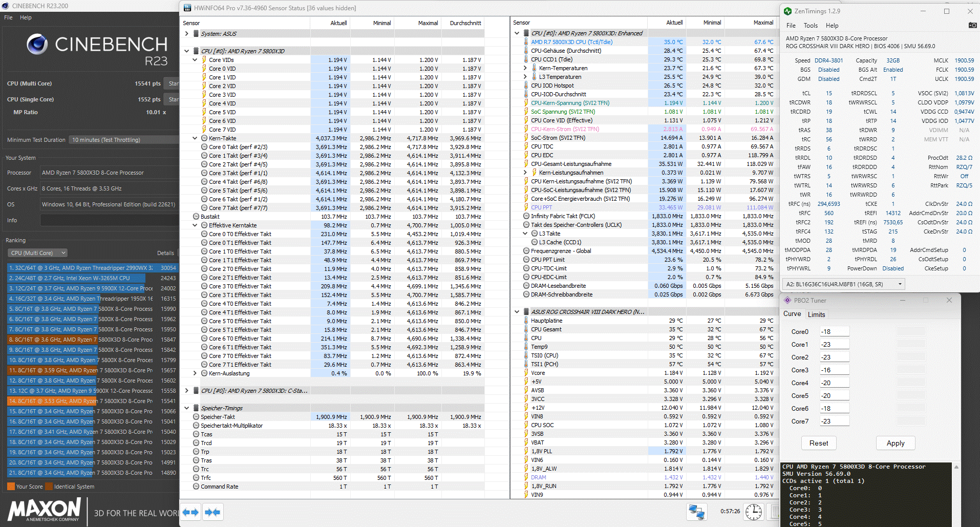Click the Apply button in PBO2 Tuner
The height and width of the screenshot is (527, 980).
pyautogui.click(x=896, y=443)
